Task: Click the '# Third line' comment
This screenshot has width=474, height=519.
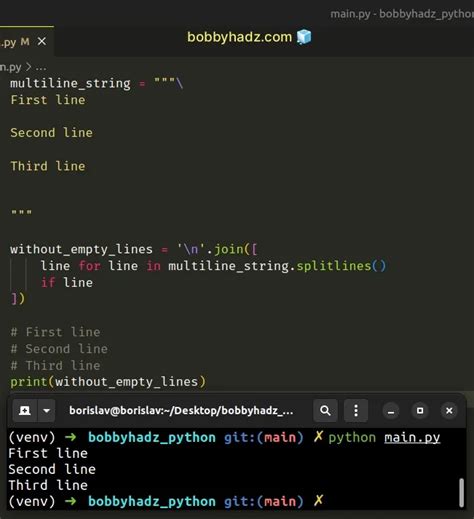Action: [55, 365]
